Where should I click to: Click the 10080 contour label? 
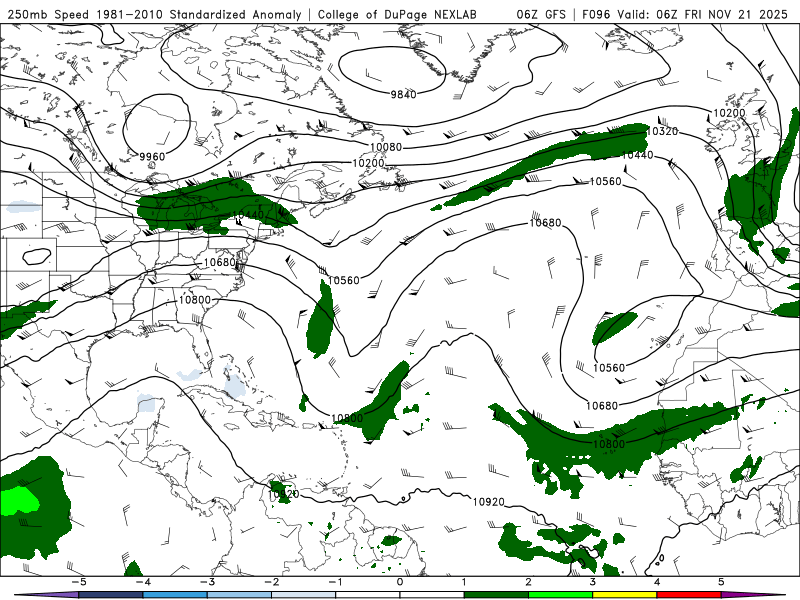(386, 147)
